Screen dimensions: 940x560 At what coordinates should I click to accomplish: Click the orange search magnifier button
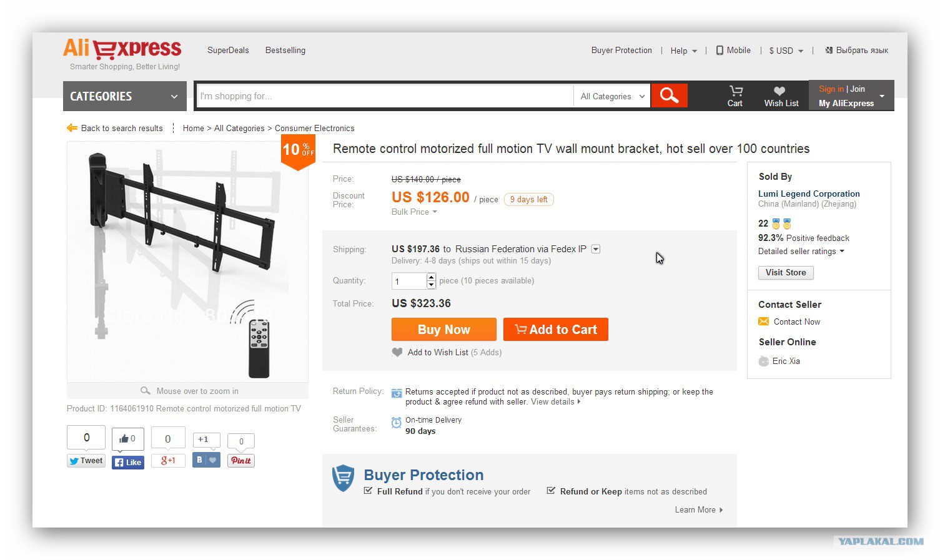click(x=669, y=96)
